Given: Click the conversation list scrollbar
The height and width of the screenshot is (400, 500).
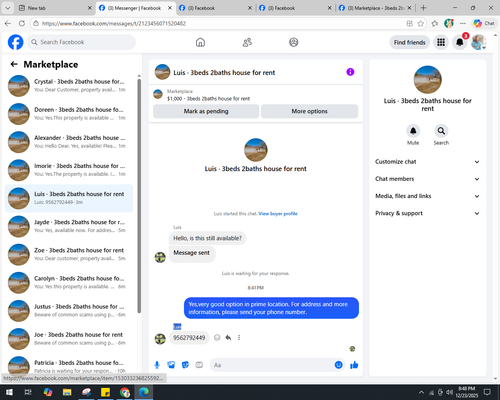Looking at the screenshot, I should click(139, 195).
